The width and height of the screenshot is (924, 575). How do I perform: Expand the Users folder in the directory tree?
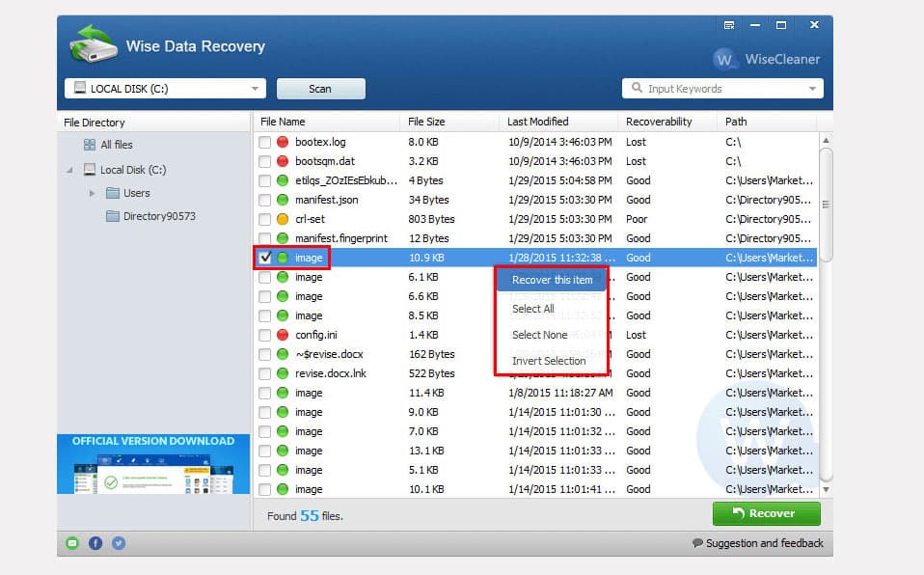coord(91,193)
